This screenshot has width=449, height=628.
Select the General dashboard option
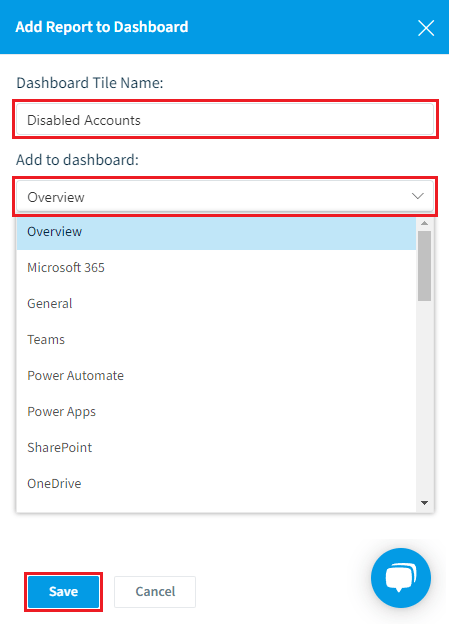tap(216, 304)
